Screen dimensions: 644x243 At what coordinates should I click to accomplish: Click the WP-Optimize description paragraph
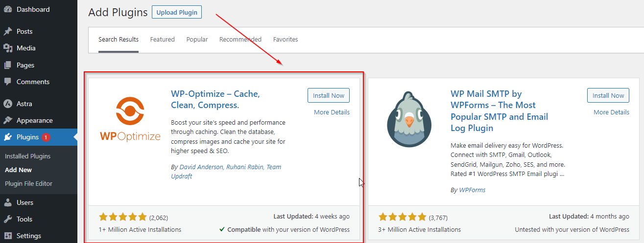pyautogui.click(x=228, y=137)
